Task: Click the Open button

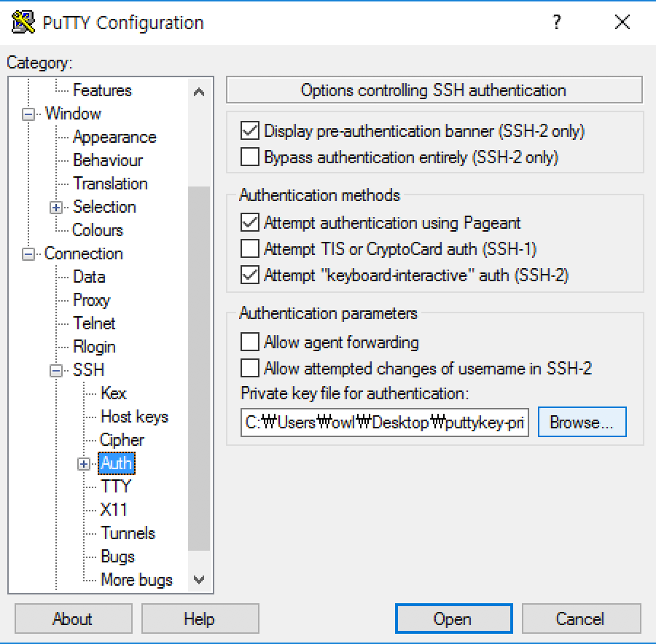Action: pyautogui.click(x=454, y=619)
